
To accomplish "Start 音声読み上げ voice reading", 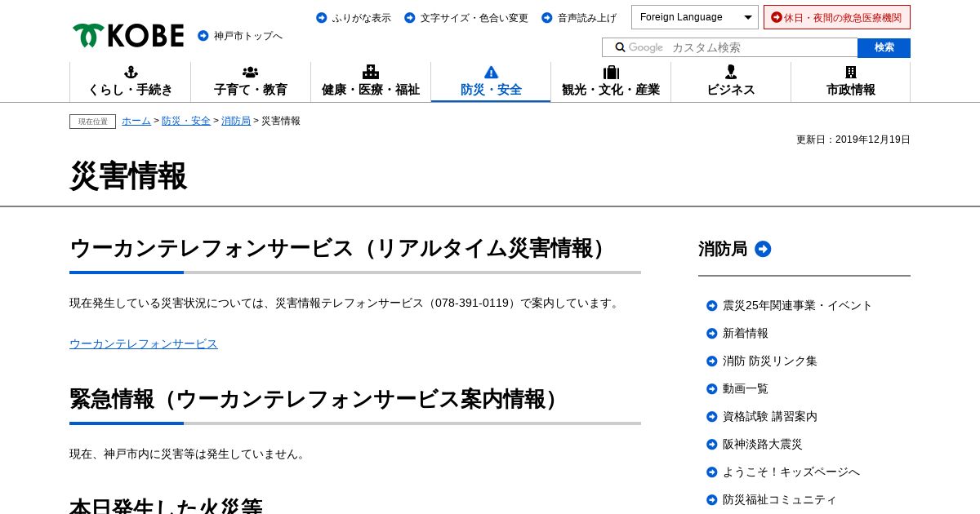I will (x=587, y=18).
